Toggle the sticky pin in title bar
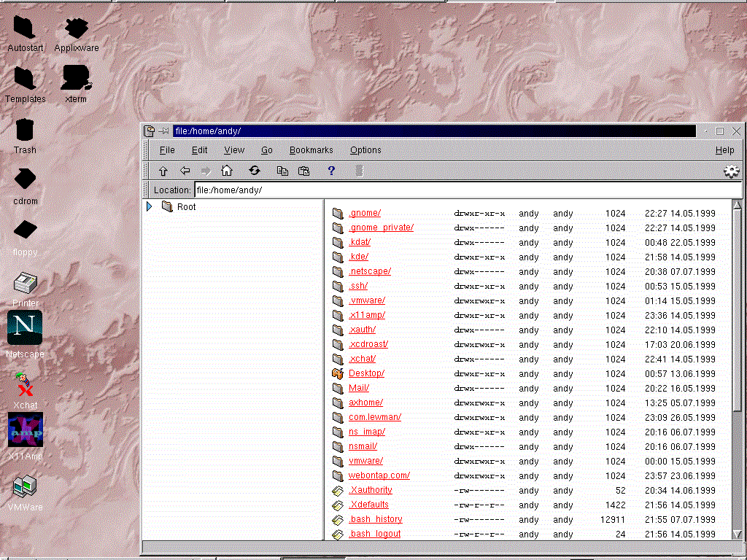This screenshot has width=747, height=560. pos(164,131)
